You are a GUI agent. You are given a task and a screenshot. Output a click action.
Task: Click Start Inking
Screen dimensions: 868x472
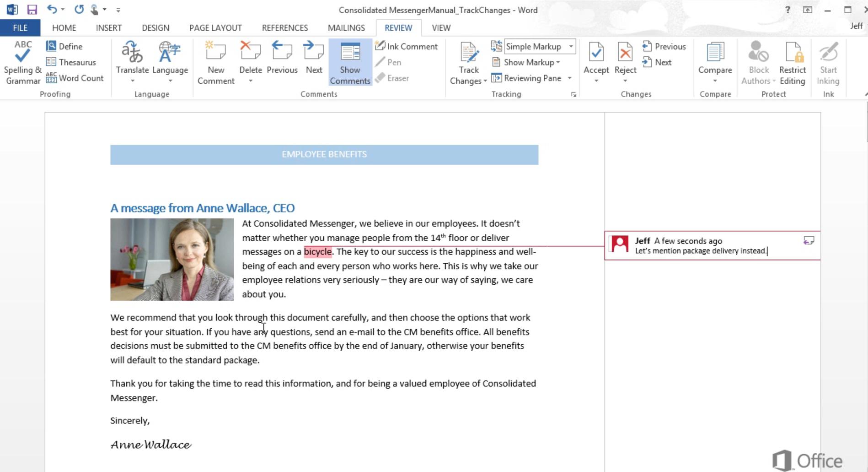tap(828, 63)
